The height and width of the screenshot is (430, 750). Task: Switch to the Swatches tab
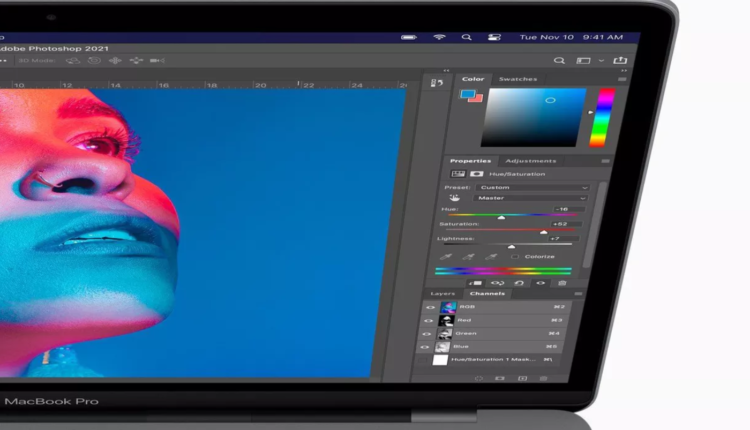[x=517, y=79]
